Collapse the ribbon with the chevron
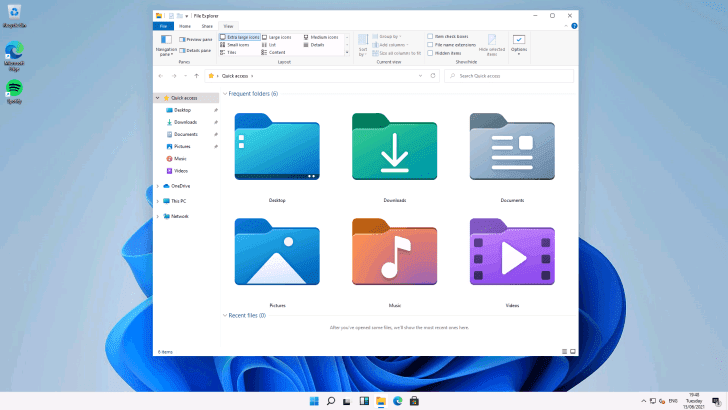This screenshot has height=410, width=728. [x=566, y=26]
